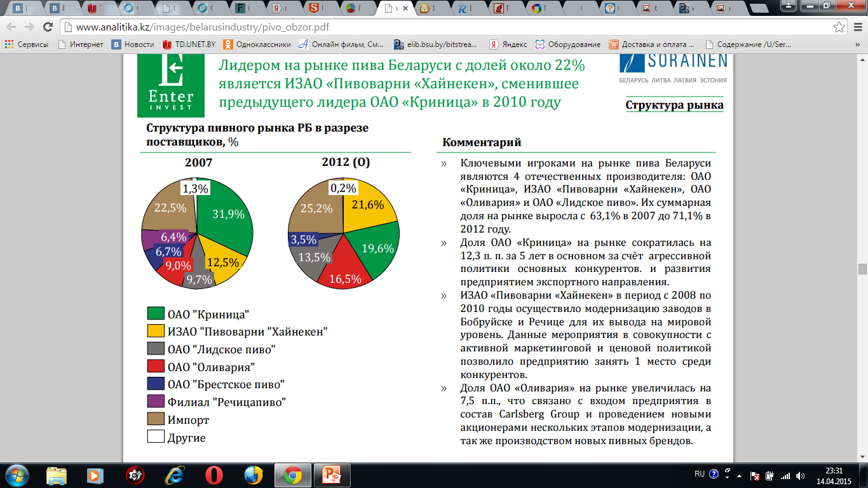Switch to the tab with green F icon
Viewport: 868px width, 488px height.
pyautogui.click(x=248, y=9)
